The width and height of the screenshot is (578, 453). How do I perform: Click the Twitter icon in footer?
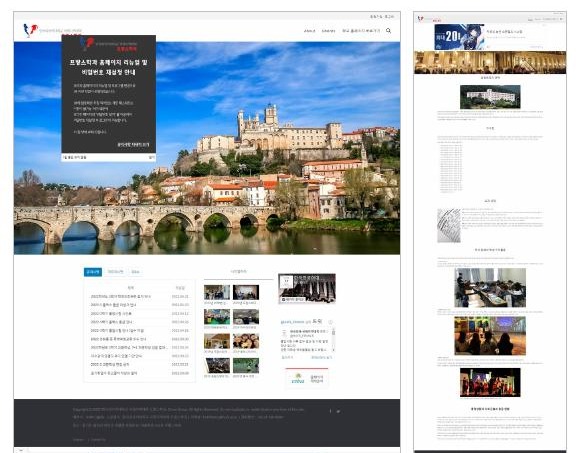coord(338,411)
